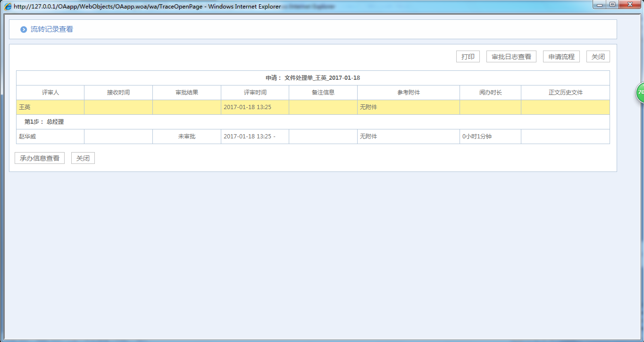Screen dimensions: 644x342
Task: Click the 流转记录查看 page heading
Action: [52, 29]
